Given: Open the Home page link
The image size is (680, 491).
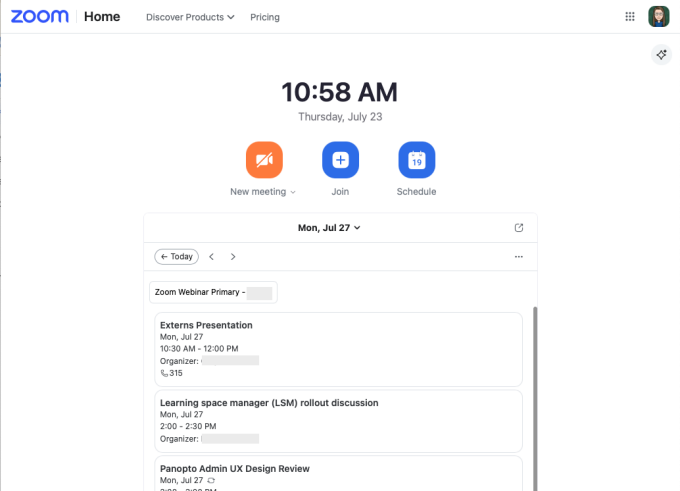Looking at the screenshot, I should [x=102, y=16].
